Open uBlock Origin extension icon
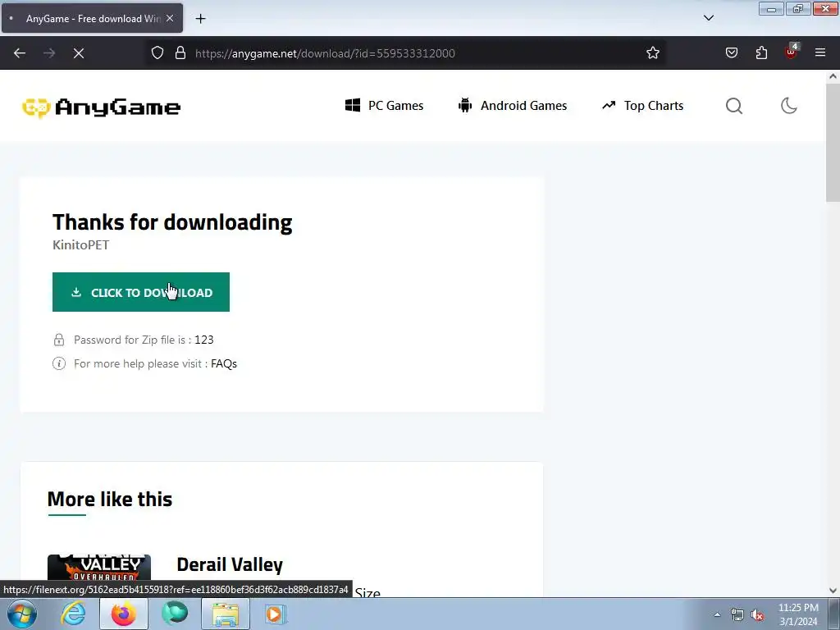Image resolution: width=840 pixels, height=630 pixels. [792, 52]
